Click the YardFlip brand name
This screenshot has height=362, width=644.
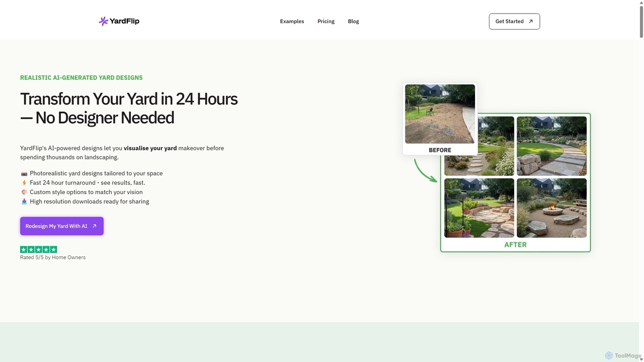pos(124,21)
